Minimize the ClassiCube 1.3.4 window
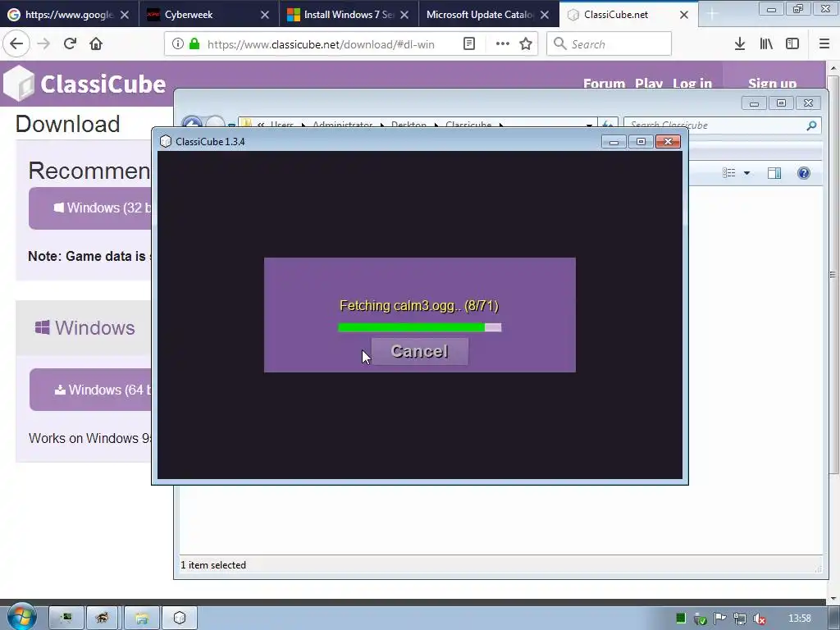This screenshot has width=840, height=630. point(614,141)
